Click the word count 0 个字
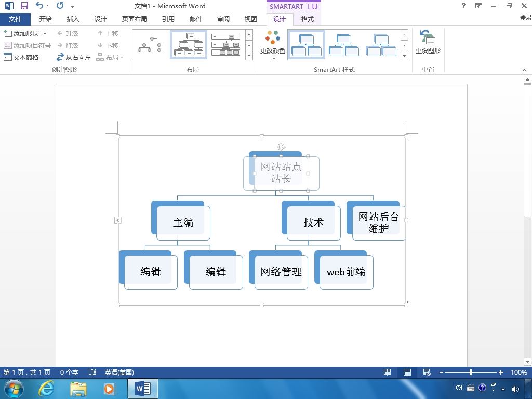 (x=69, y=372)
